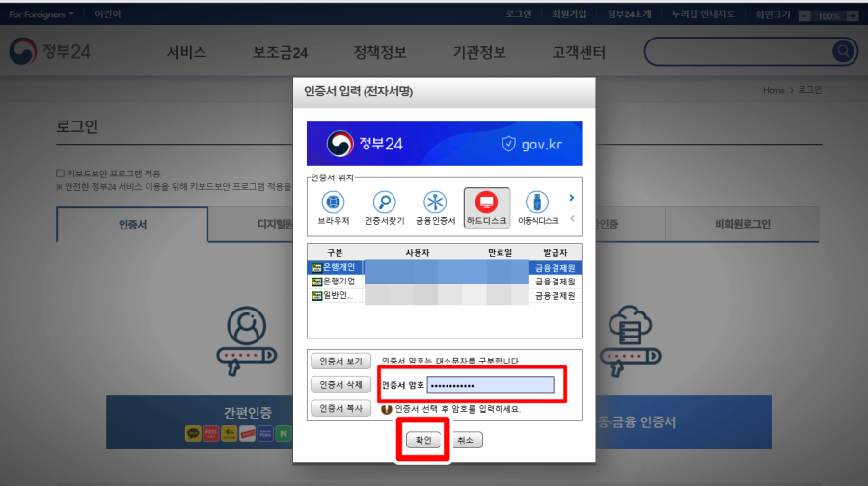Image resolution: width=868 pixels, height=486 pixels.
Task: Open the 누리집 안내지도 link
Action: (703, 13)
